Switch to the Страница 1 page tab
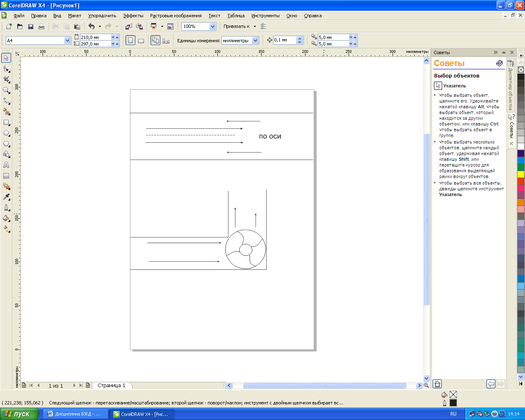 point(111,386)
